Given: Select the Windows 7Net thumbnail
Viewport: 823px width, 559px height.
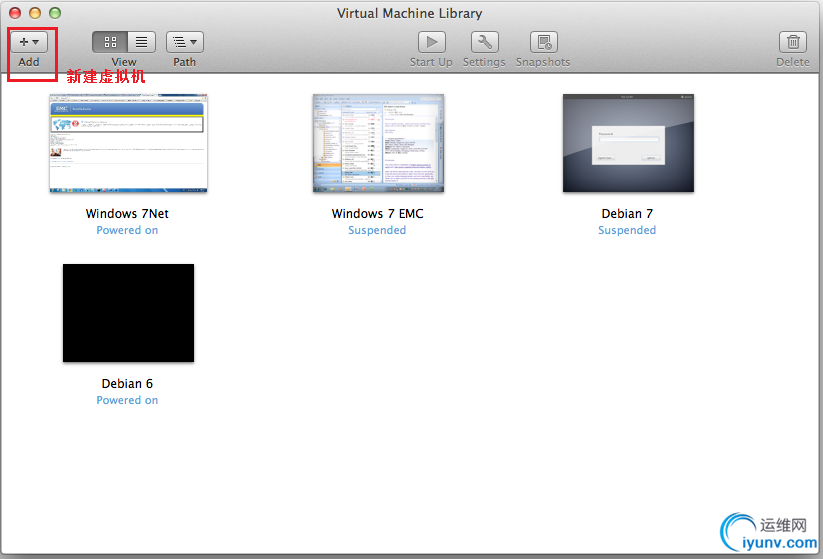Looking at the screenshot, I should click(129, 143).
